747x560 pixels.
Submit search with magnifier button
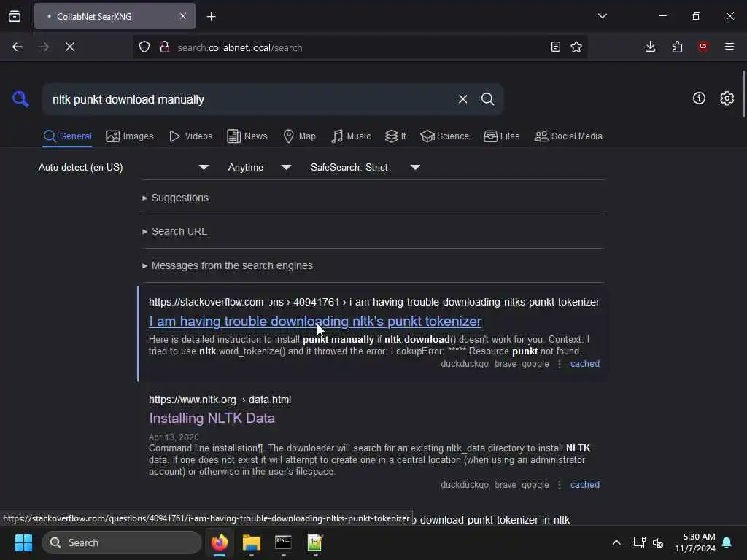(x=487, y=99)
